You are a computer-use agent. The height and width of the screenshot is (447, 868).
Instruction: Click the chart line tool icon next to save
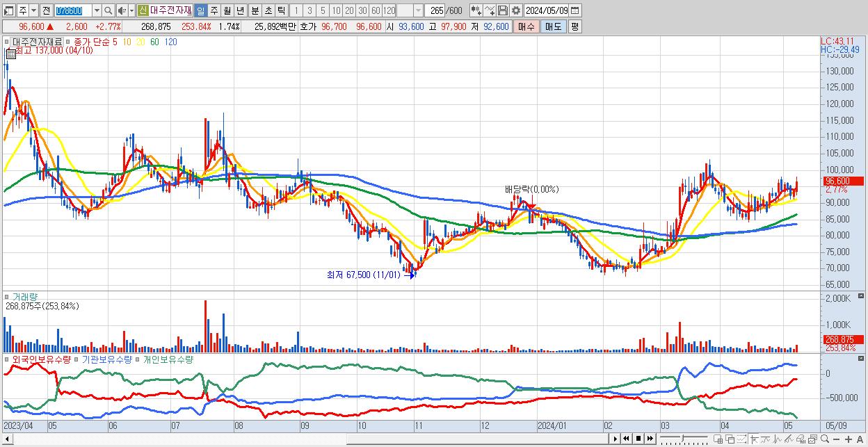click(x=490, y=10)
